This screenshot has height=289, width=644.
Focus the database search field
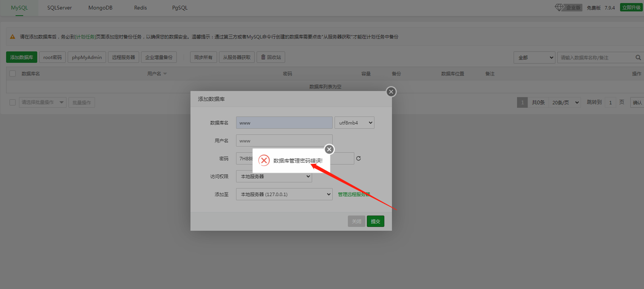(x=596, y=57)
